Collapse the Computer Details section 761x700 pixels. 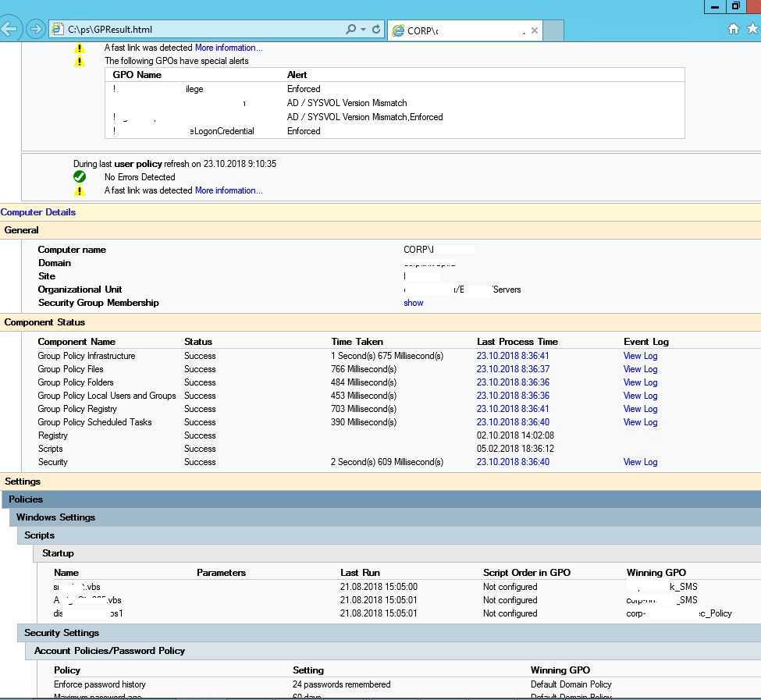[38, 212]
